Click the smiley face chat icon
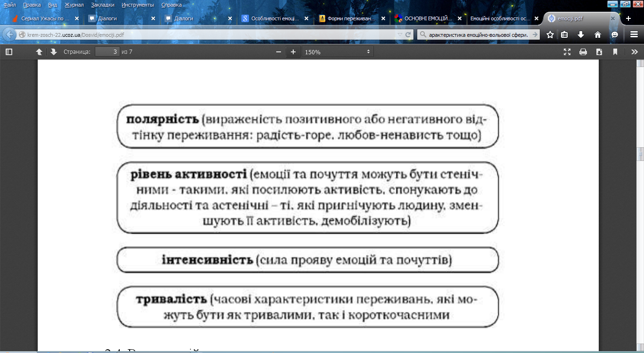This screenshot has height=353, width=644. pos(614,34)
